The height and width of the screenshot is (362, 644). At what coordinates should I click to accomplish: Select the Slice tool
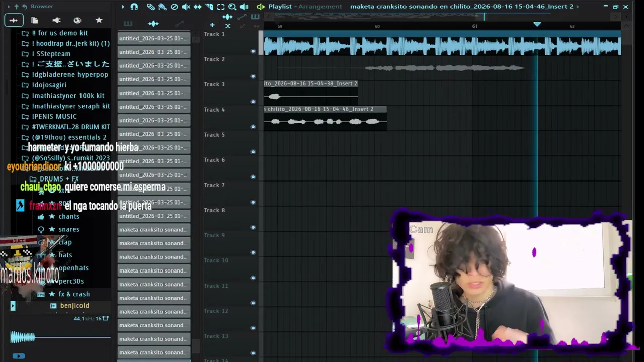point(209,7)
